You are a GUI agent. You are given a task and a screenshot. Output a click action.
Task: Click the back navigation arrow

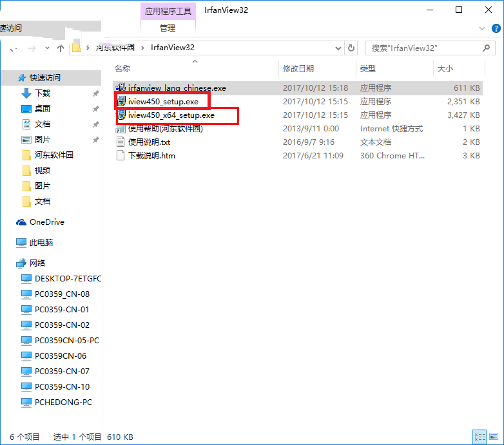13,49
